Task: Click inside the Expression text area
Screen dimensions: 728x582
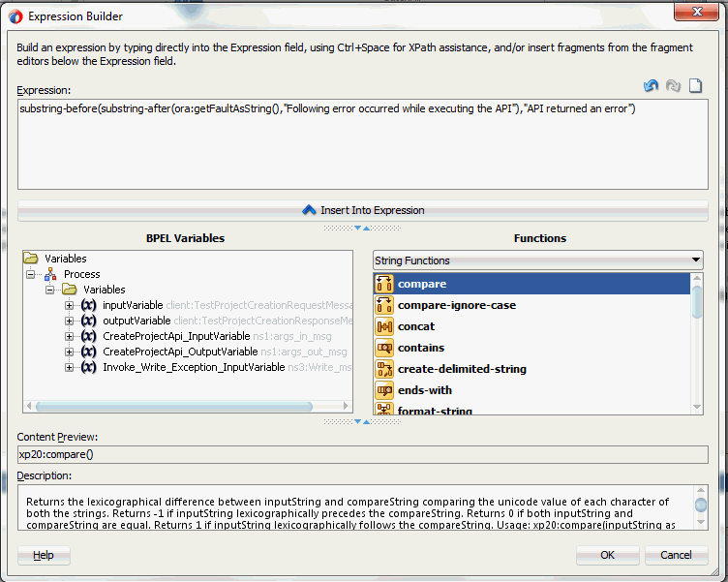Action: coord(363,144)
